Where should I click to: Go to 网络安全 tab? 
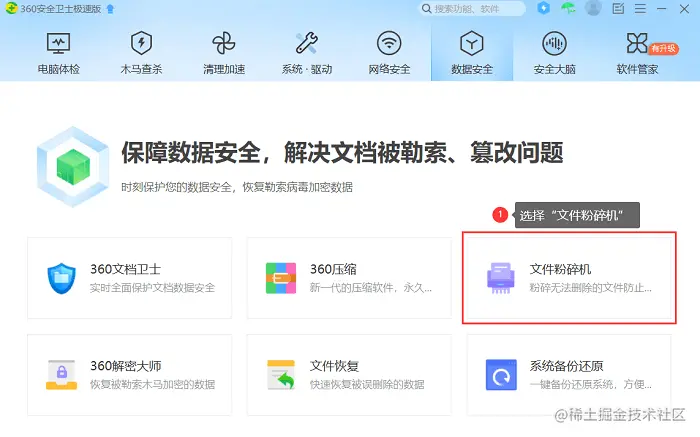point(389,53)
